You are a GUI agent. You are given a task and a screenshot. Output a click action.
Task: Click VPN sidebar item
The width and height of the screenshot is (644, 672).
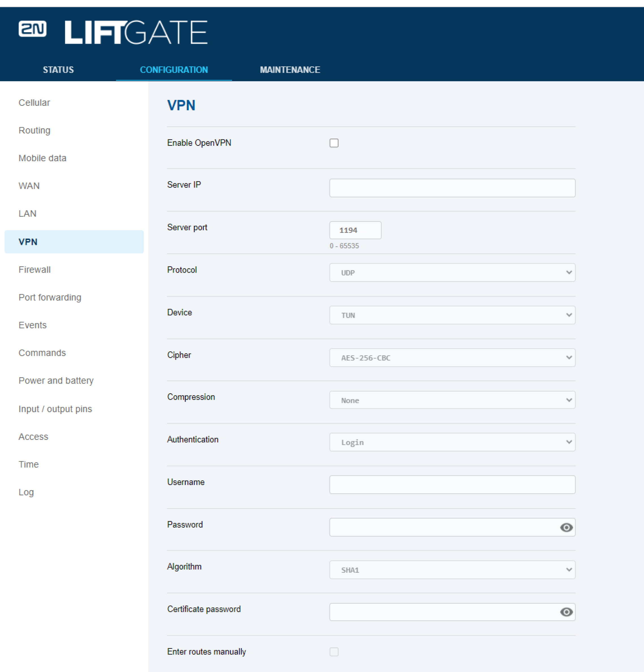pos(74,242)
